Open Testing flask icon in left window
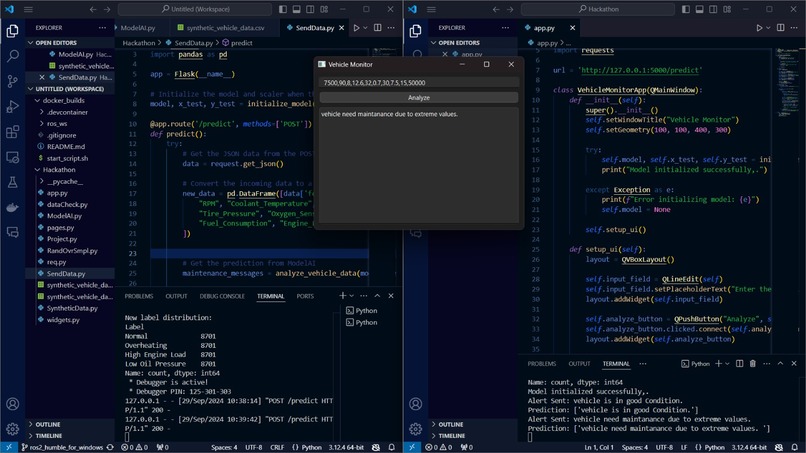806x453 pixels. click(x=12, y=182)
